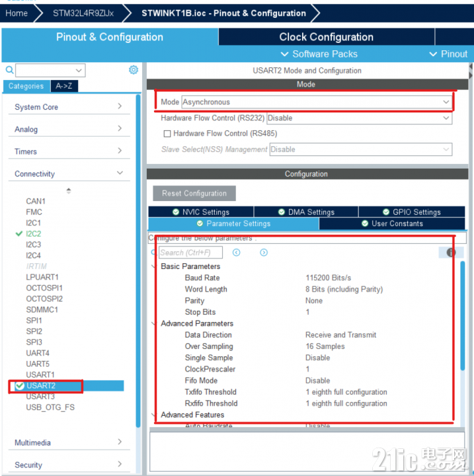Select USART3 peripheral

point(40,397)
